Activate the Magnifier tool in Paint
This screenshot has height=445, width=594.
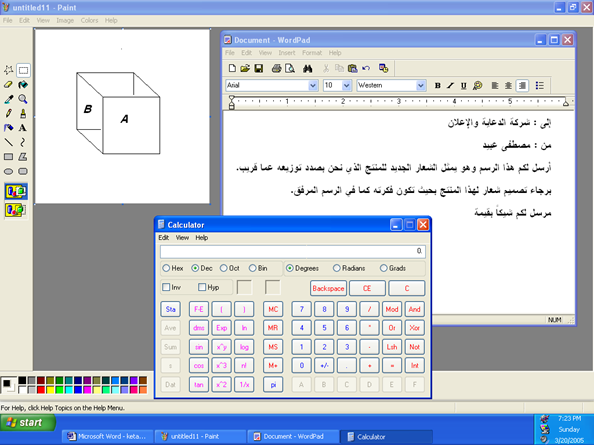pyautogui.click(x=23, y=99)
